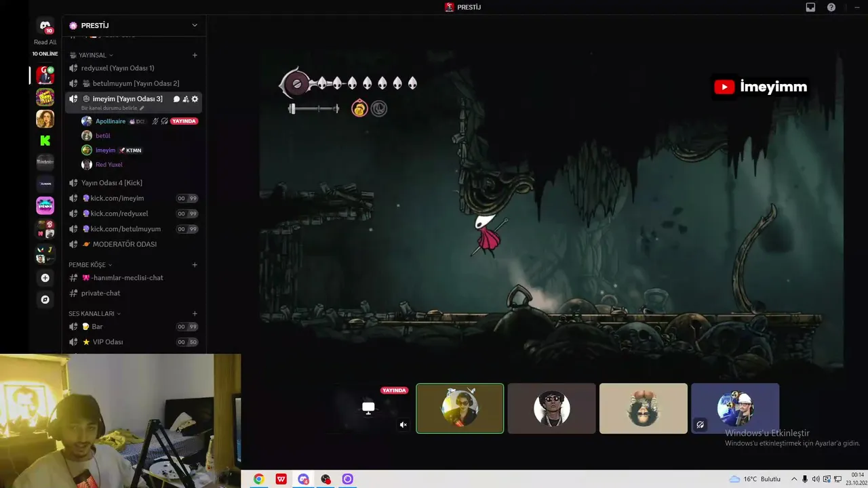This screenshot has width=868, height=488.
Task: Select imeyim [Yayın Odası 3] channel
Action: click(127, 99)
